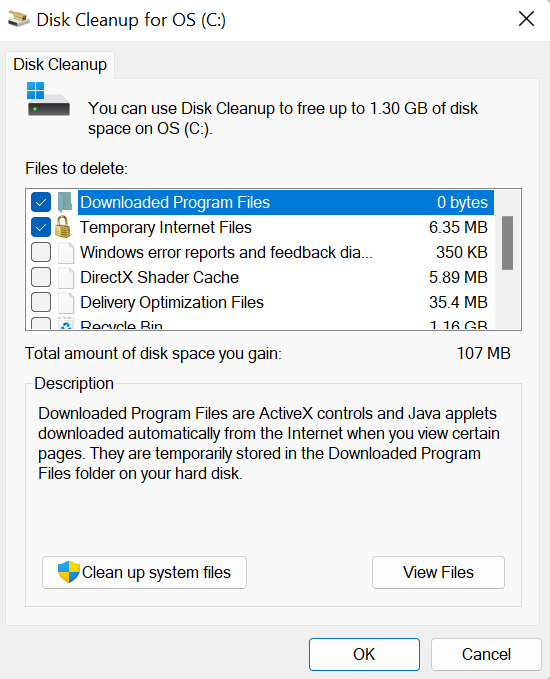Viewport: 550px width, 679px height.
Task: Check the Windows error reports checkbox
Action: (41, 252)
